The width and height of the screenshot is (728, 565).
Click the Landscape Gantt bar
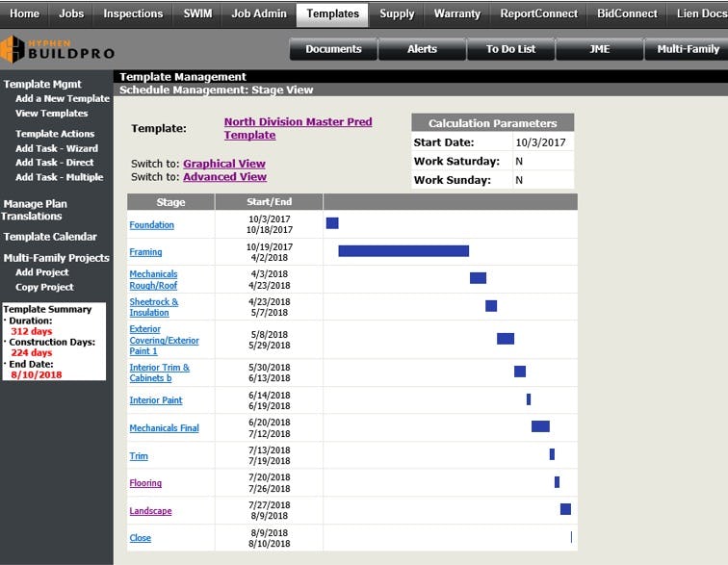[565, 509]
